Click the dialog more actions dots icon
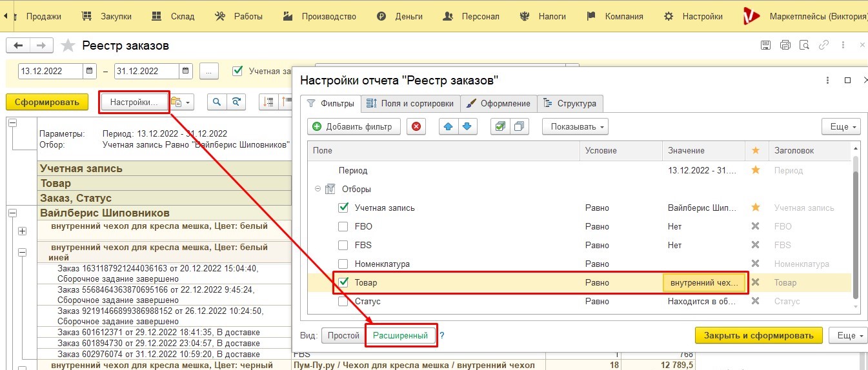 (828, 81)
